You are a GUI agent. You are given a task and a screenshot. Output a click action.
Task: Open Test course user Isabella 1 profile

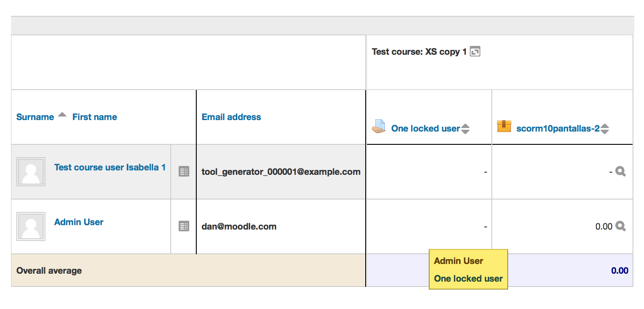point(110,167)
